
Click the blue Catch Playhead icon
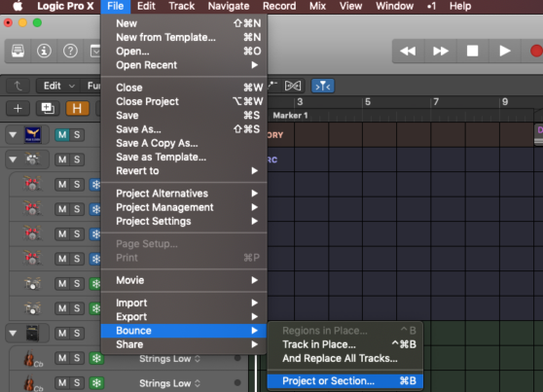(323, 86)
